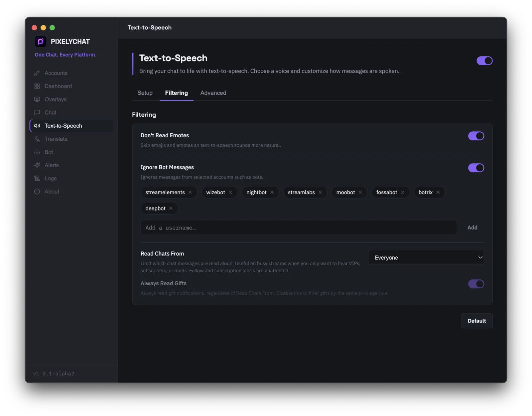Image resolution: width=532 pixels, height=416 pixels.
Task: Remove wizebot tag with its X
Action: 230,192
